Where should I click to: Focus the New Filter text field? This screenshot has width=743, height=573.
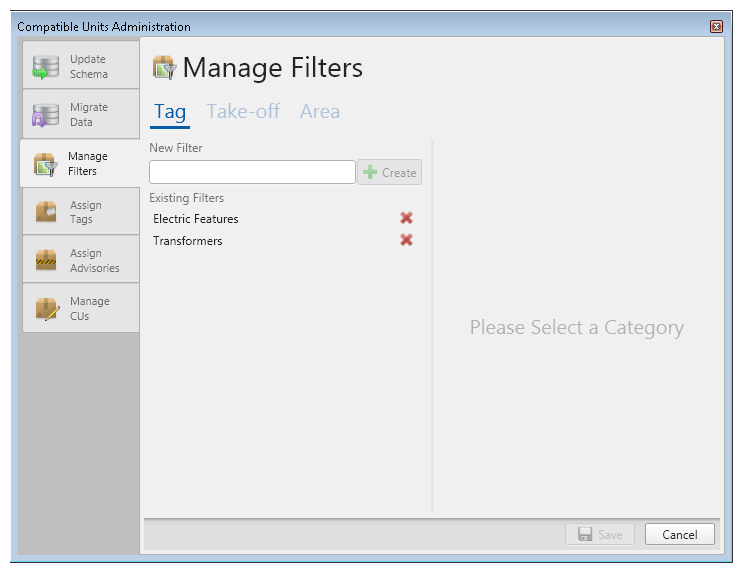(252, 172)
